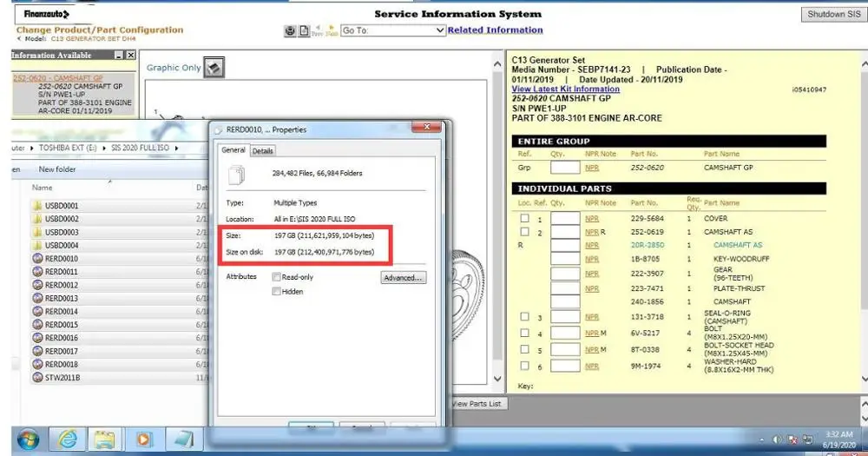Check the box for 252-0619 CAMSHAFT AS
The image size is (868, 456).
524,232
